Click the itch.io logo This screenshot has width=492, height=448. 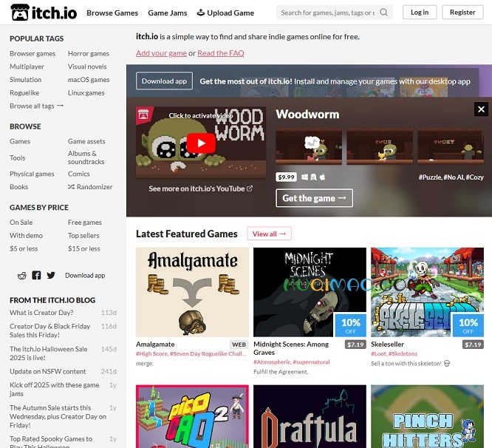coord(43,13)
